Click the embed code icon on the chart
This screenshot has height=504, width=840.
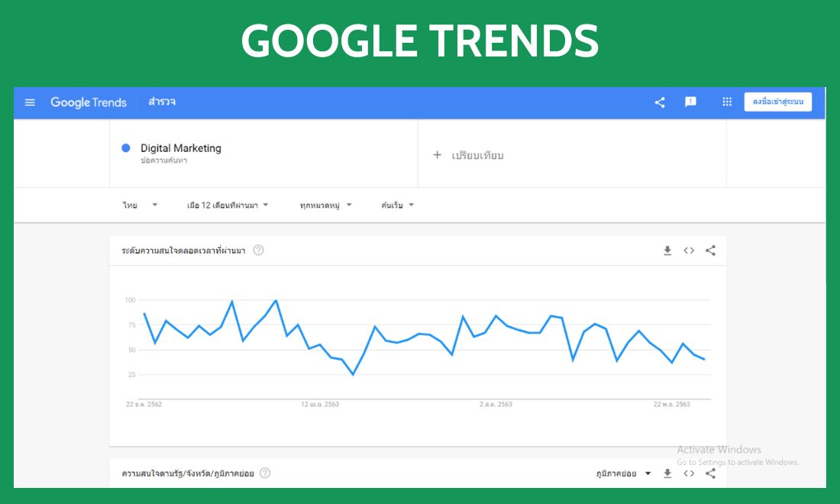(689, 250)
